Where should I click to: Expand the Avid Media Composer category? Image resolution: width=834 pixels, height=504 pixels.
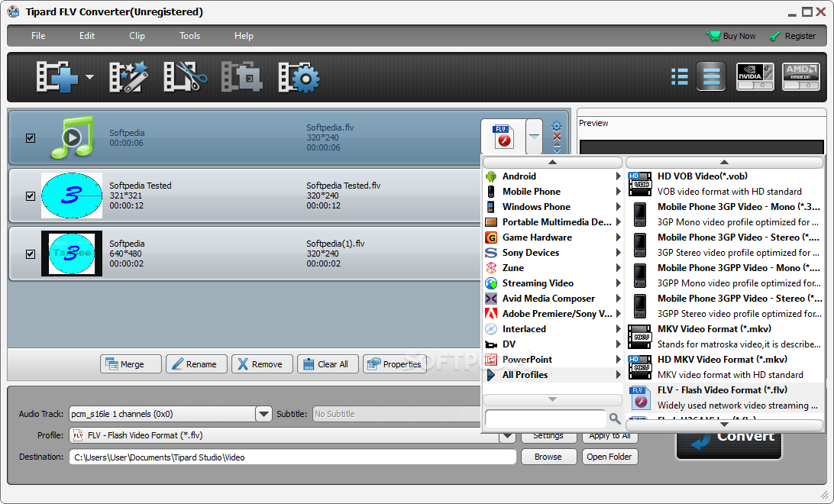click(x=553, y=299)
